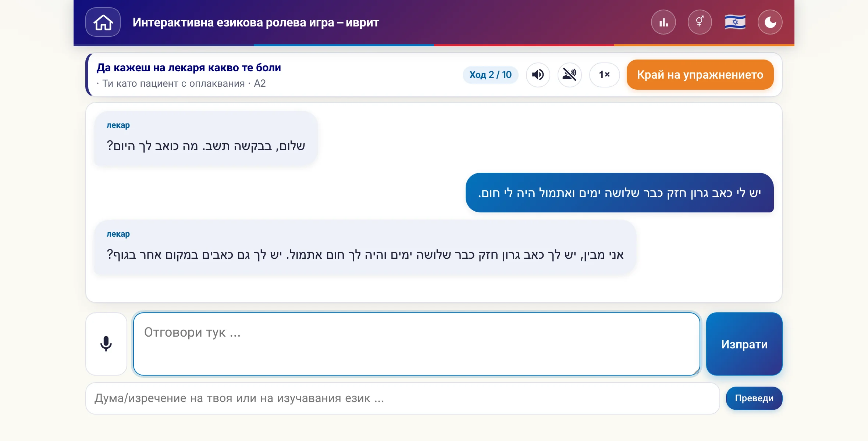The image size is (868, 441).
Task: Focus the Отговори тук reply field
Action: [x=416, y=344]
